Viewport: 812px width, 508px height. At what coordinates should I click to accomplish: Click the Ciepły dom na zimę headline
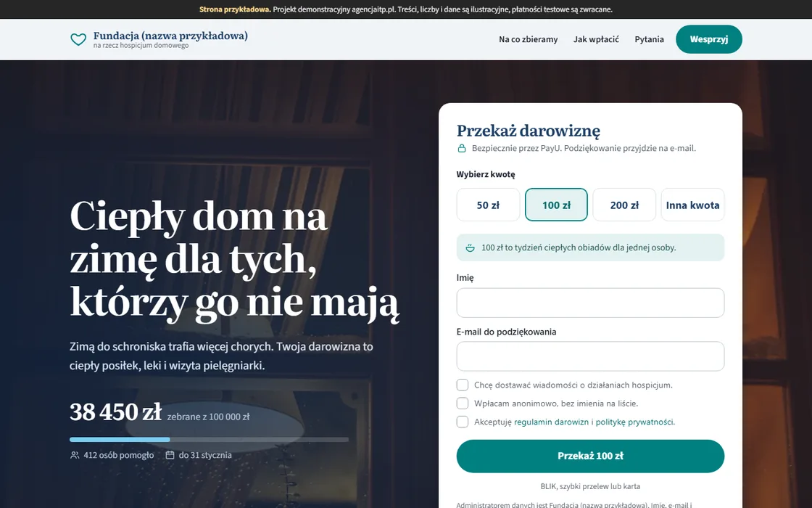pos(235,259)
